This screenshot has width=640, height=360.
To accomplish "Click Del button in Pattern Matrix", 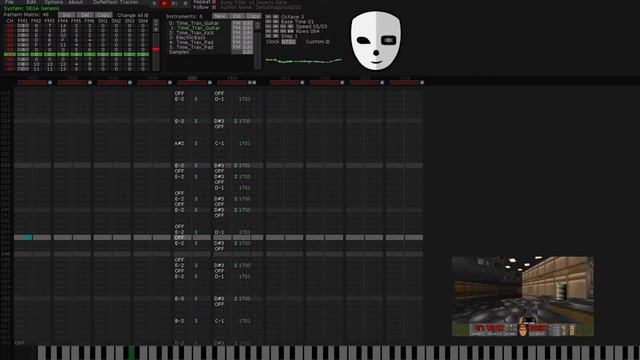I will tap(85, 15).
